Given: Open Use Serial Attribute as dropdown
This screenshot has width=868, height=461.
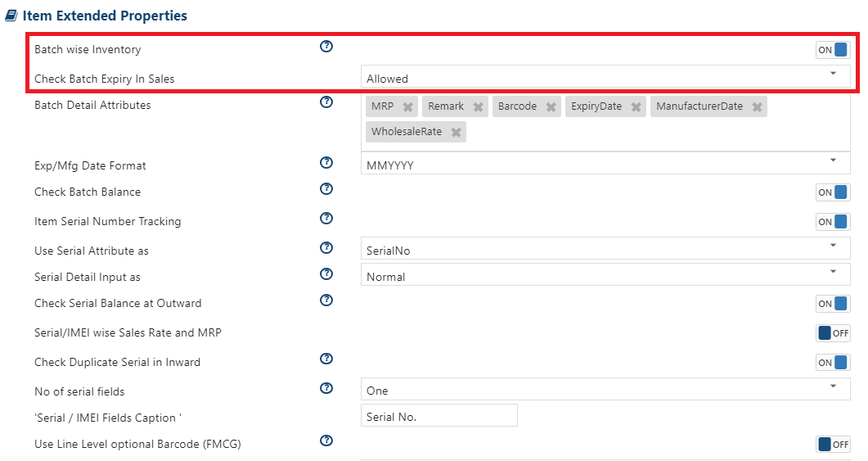Looking at the screenshot, I should point(605,248).
